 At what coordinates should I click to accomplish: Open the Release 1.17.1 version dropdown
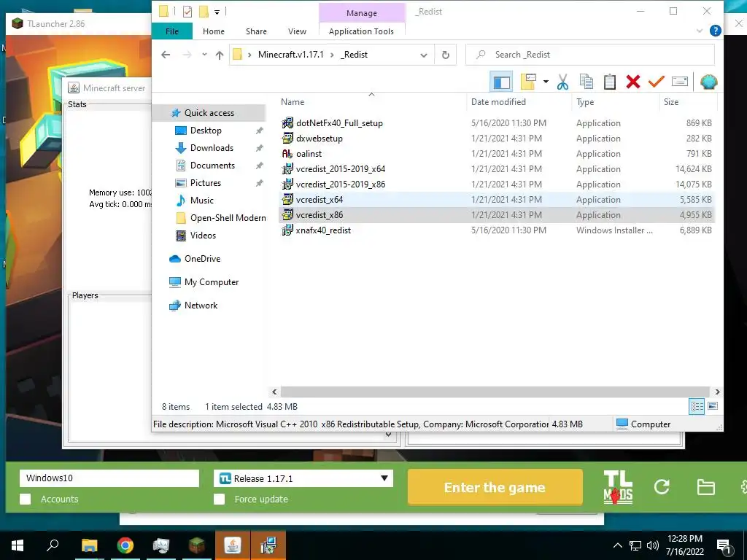tap(303, 478)
